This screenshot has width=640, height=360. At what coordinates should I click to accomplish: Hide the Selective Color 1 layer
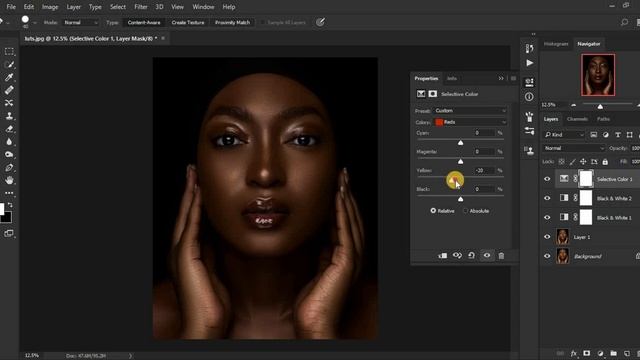pyautogui.click(x=547, y=179)
